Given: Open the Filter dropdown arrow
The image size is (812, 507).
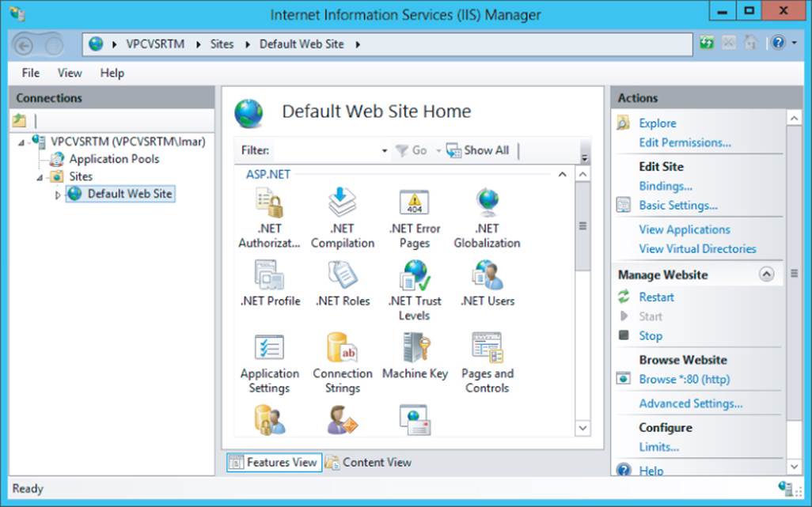Looking at the screenshot, I should 385,150.
